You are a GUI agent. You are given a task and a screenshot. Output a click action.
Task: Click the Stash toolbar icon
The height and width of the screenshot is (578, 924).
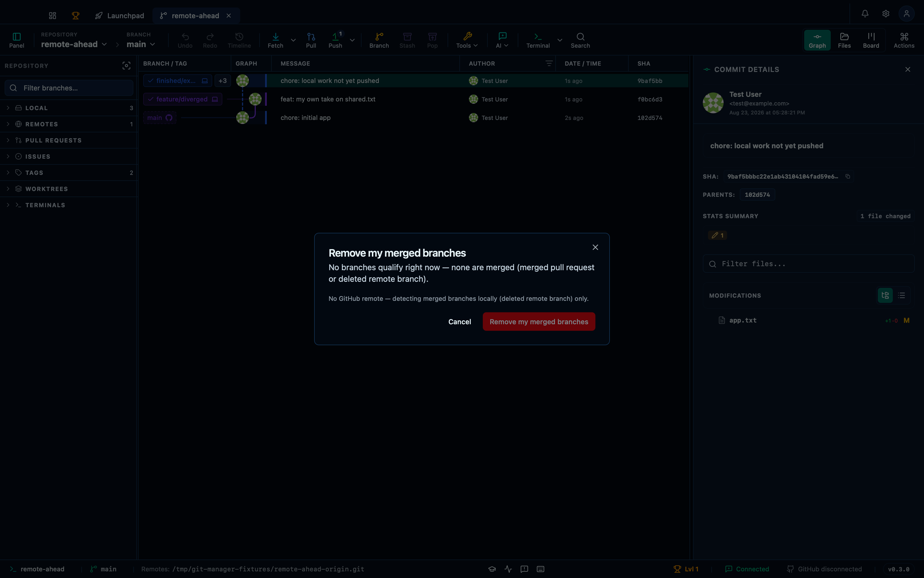coord(407,40)
